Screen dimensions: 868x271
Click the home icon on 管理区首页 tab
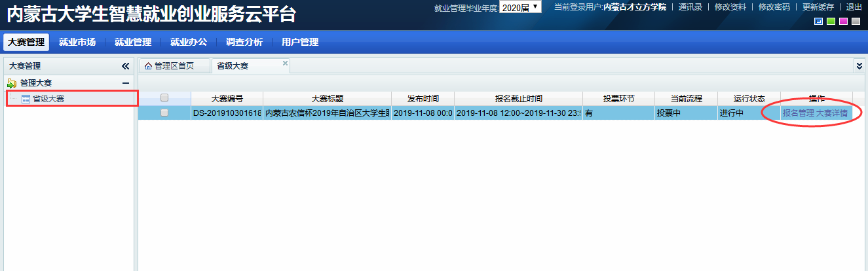click(148, 65)
